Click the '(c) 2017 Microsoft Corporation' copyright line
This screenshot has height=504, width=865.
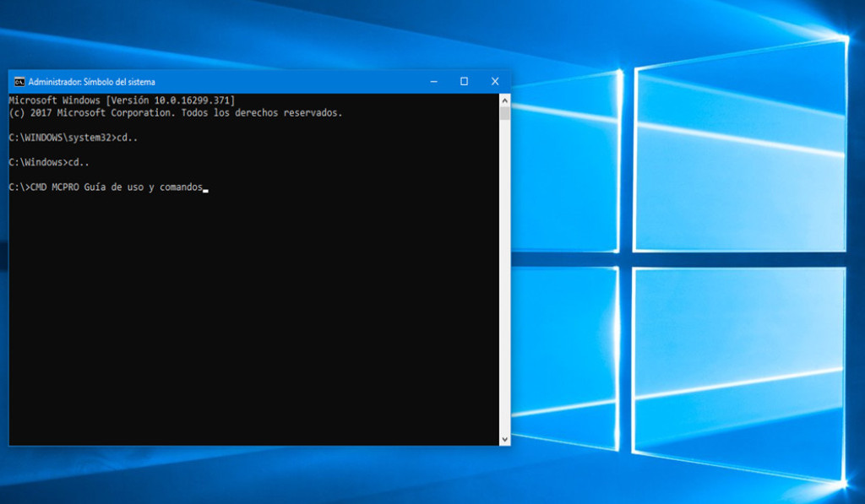[176, 112]
